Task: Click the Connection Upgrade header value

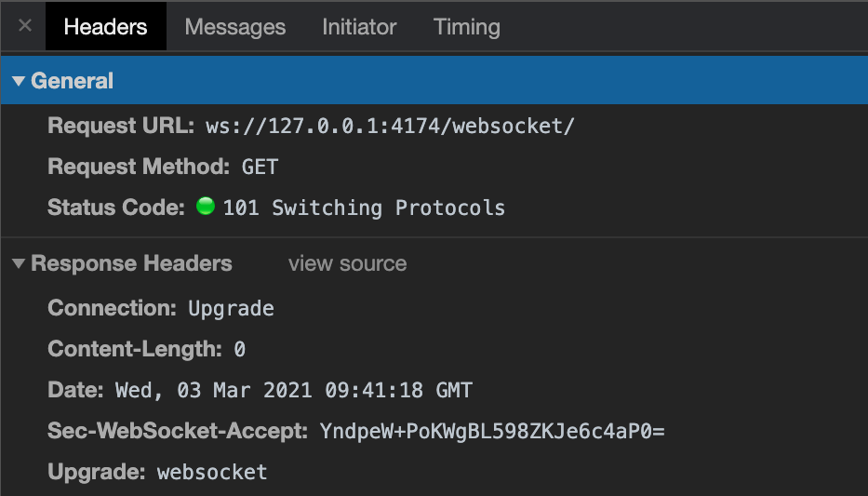Action: 231,309
